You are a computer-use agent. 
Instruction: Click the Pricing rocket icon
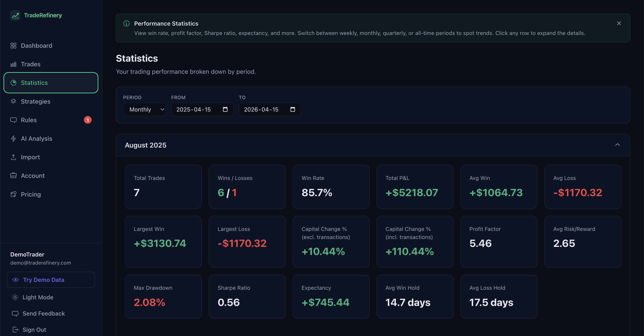13,194
